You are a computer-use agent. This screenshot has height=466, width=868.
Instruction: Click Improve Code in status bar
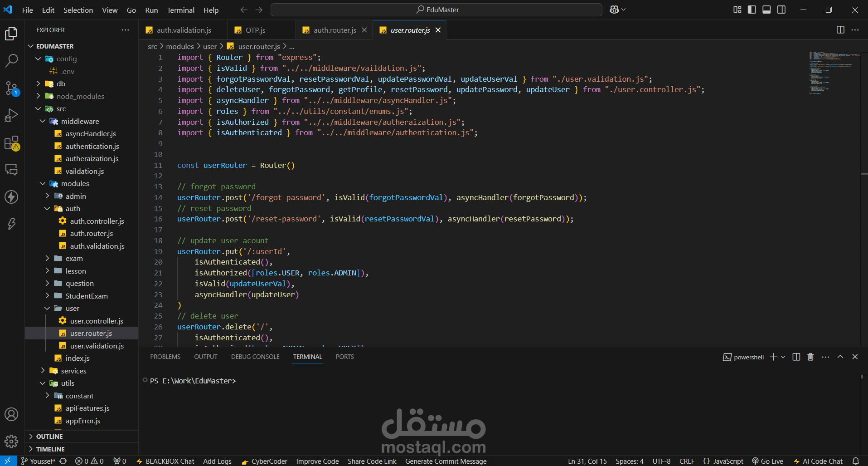(317, 461)
